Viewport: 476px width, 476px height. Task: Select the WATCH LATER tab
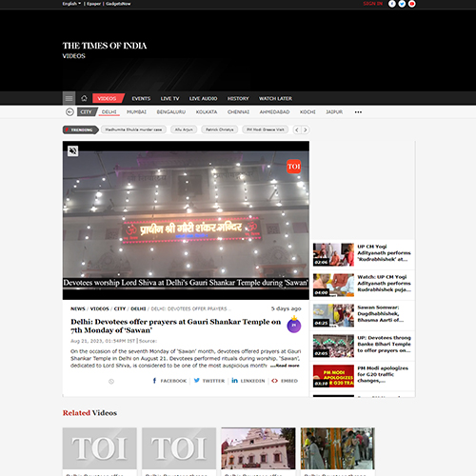pyautogui.click(x=275, y=99)
